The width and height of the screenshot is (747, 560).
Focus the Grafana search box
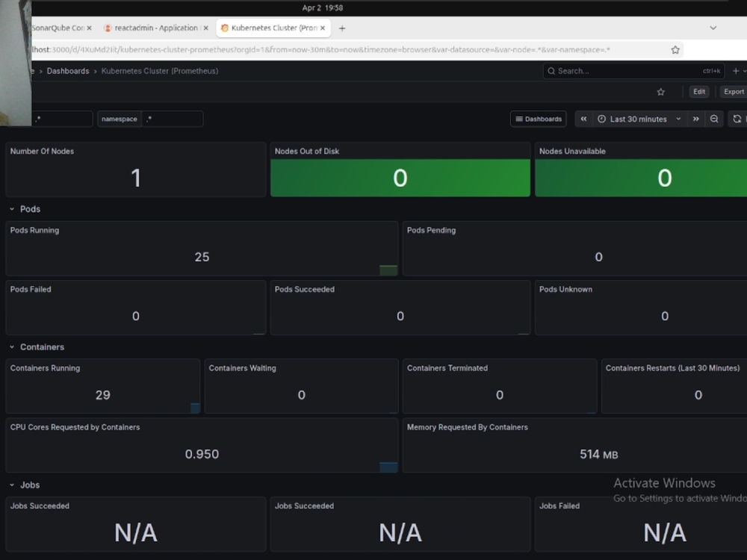tap(633, 71)
